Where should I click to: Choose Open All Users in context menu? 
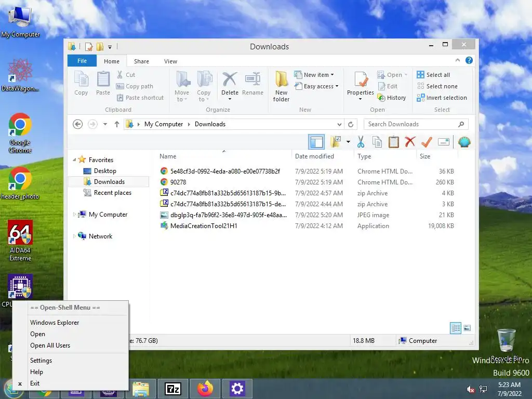[x=50, y=345]
